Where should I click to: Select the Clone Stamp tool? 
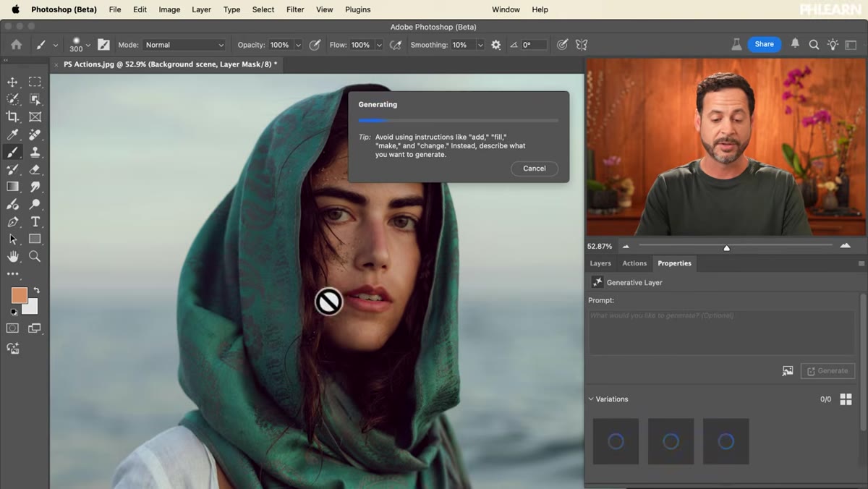click(x=35, y=152)
